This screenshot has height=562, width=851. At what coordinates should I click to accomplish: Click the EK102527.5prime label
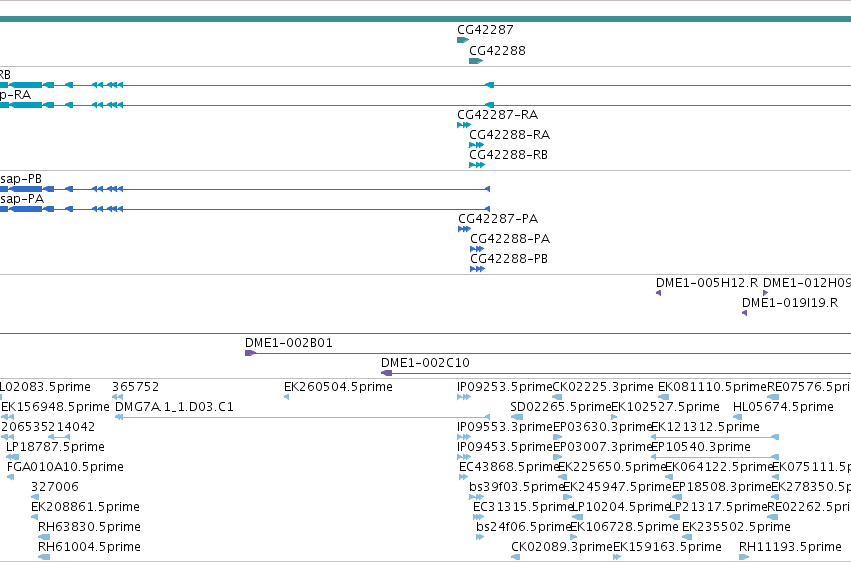pos(665,407)
